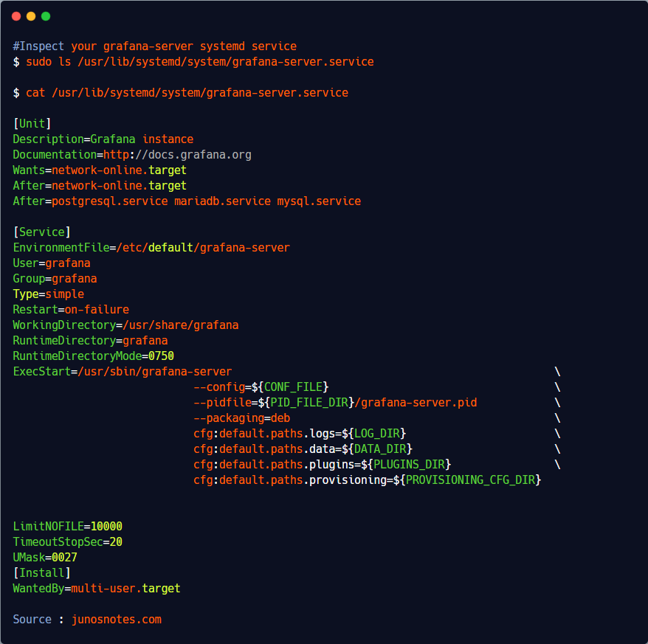The height and width of the screenshot is (644, 648).
Task: Click the '--config=${CONF_FILE}' argument
Action: point(261,387)
